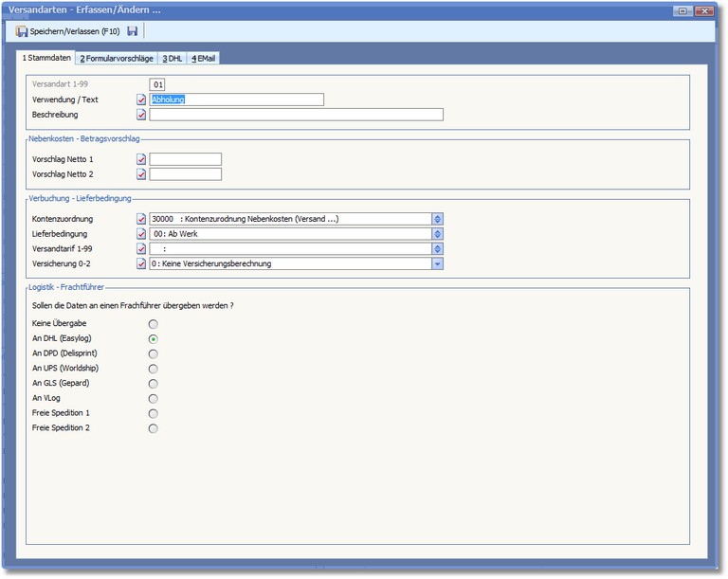Expand the Versandtarif 1-99 selector
728x579 pixels.
pos(437,249)
